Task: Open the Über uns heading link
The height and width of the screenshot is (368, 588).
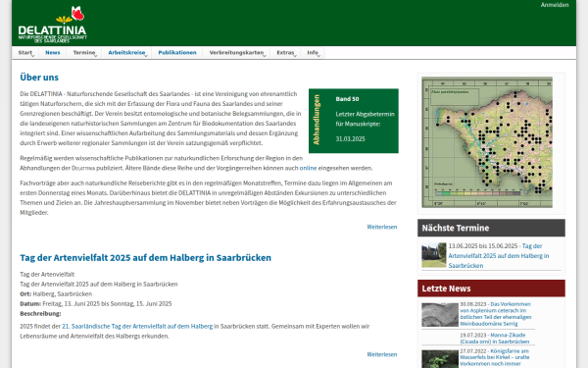Action: [39, 78]
